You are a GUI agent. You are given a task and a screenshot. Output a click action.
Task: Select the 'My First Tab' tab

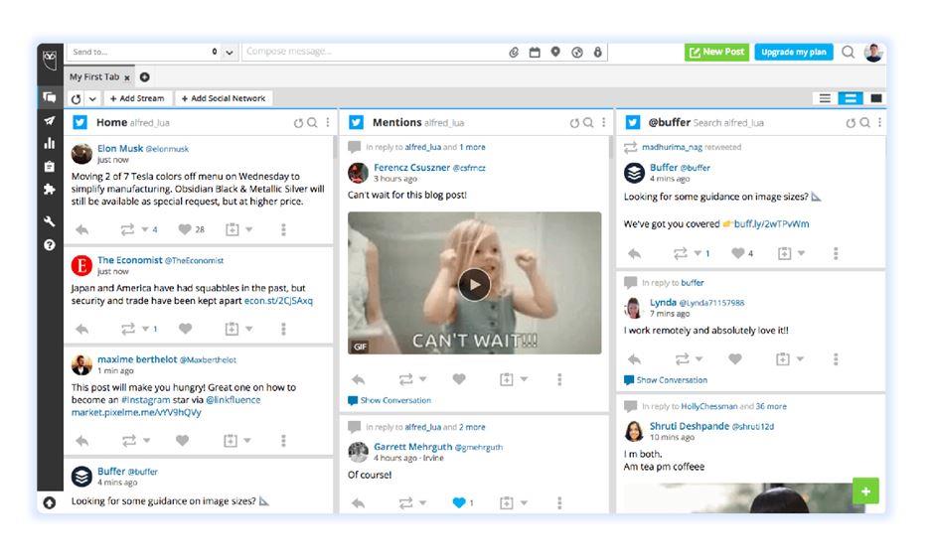[x=94, y=77]
